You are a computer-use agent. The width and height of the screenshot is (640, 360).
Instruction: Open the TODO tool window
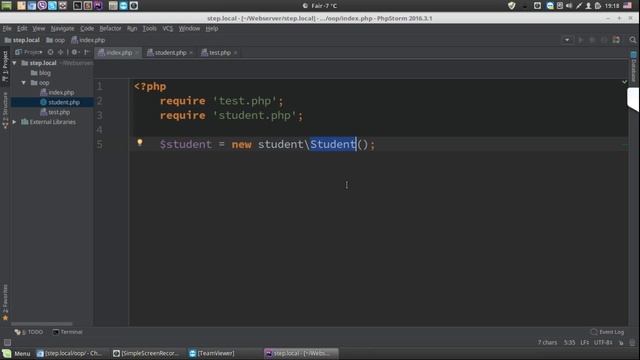[29, 332]
